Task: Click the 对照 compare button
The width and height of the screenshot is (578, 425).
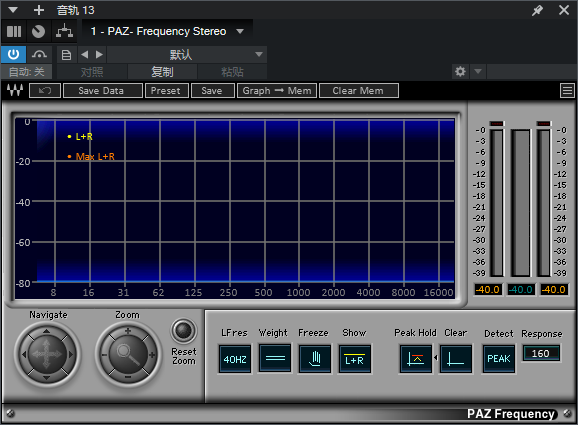Action: pyautogui.click(x=92, y=72)
